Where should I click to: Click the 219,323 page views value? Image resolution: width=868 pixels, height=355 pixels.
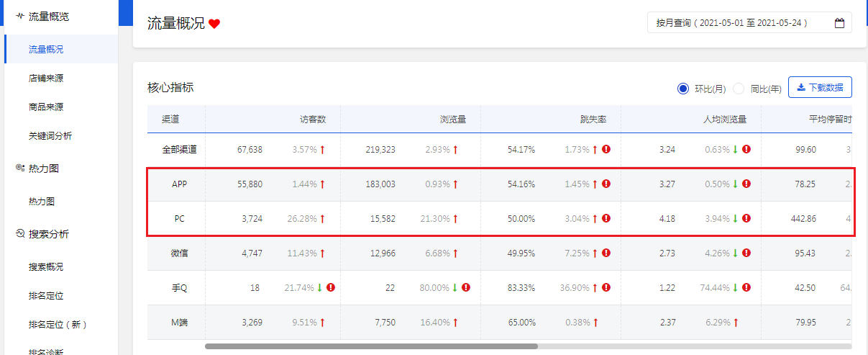click(380, 150)
